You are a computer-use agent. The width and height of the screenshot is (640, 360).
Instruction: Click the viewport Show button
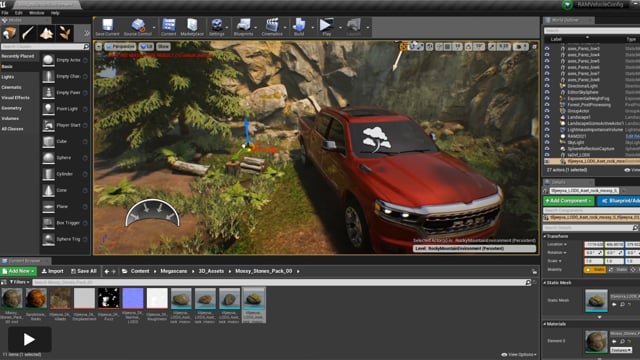click(x=163, y=47)
